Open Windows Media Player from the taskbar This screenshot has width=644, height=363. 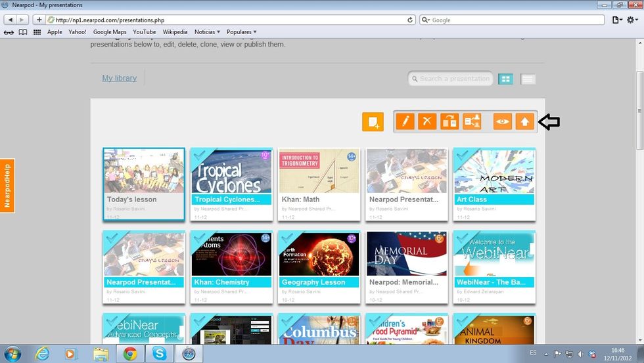click(71, 354)
